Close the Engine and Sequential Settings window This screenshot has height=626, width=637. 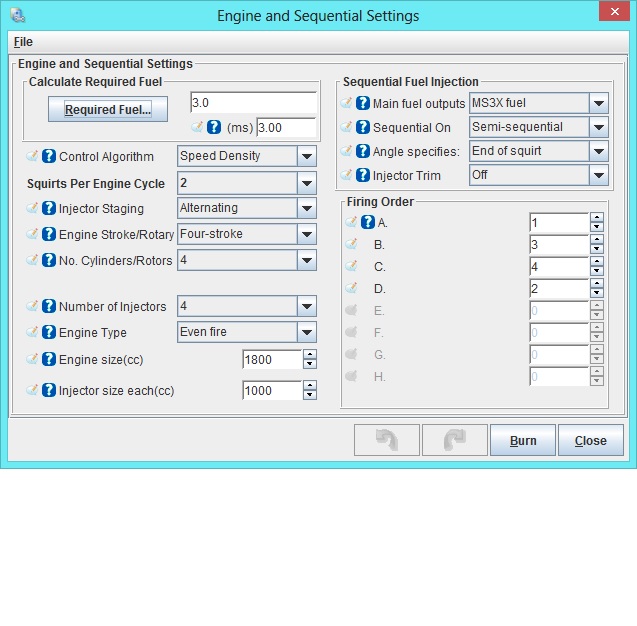coord(615,11)
